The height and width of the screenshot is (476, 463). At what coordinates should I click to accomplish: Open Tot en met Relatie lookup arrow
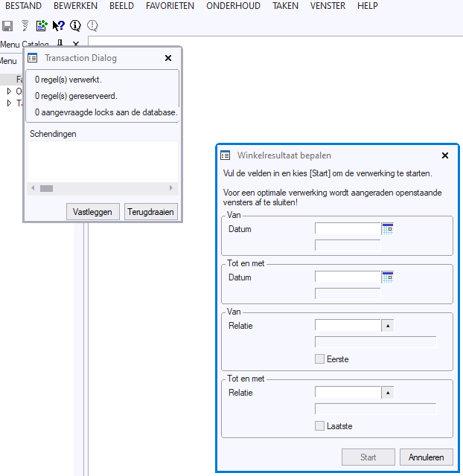[388, 393]
